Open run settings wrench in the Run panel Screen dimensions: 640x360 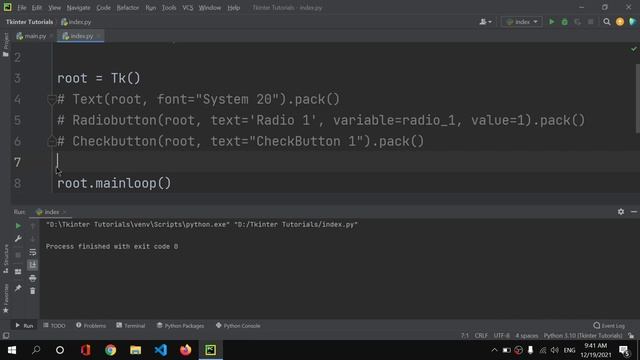coord(18,239)
